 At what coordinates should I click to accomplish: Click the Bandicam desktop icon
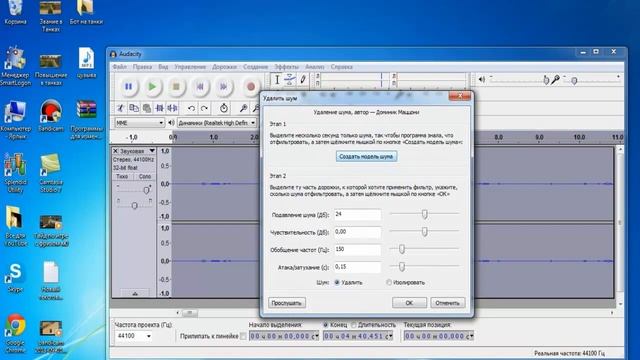click(51, 116)
